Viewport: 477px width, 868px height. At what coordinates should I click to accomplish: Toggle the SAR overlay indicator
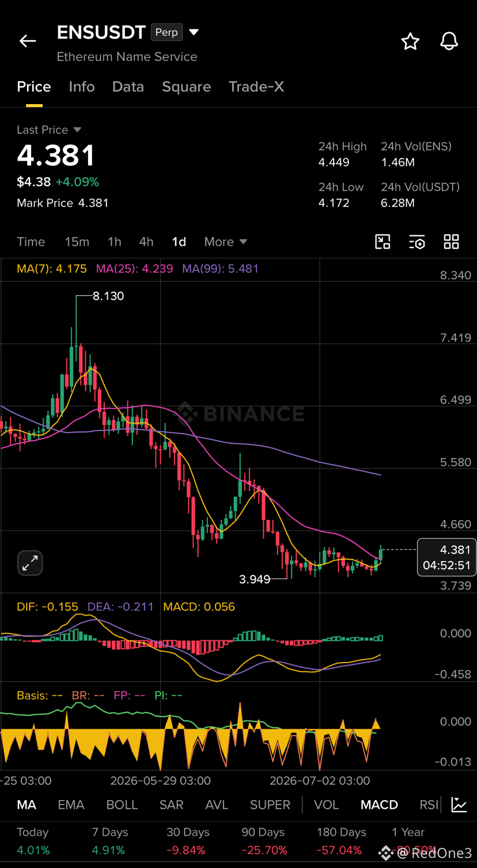pyautogui.click(x=172, y=805)
